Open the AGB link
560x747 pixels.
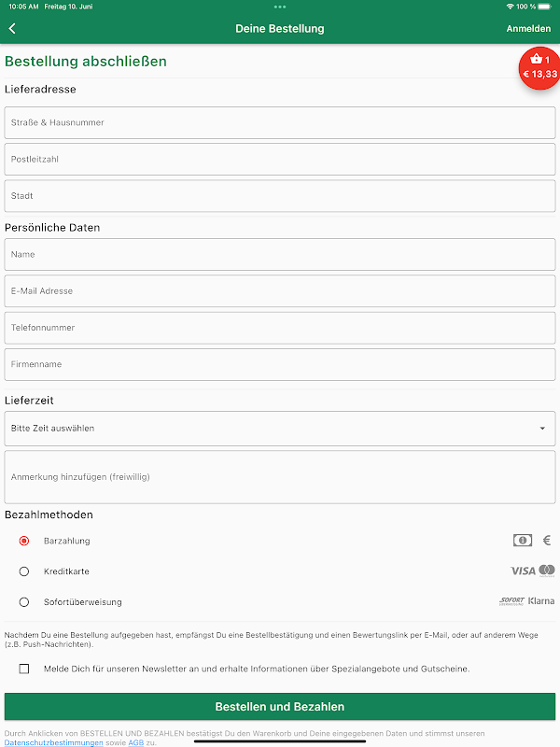coord(135,742)
